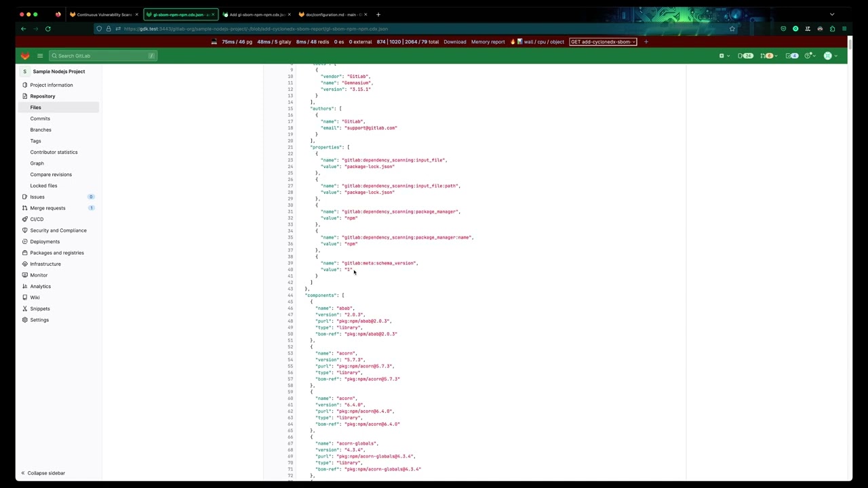This screenshot has height=488, width=868.
Task: Open Issues in sidebar
Action: point(59,197)
